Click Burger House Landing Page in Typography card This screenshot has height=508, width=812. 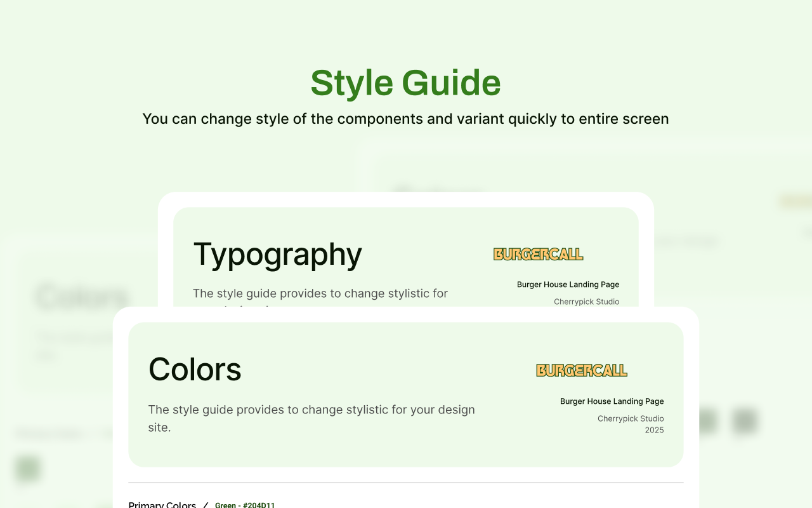click(568, 284)
